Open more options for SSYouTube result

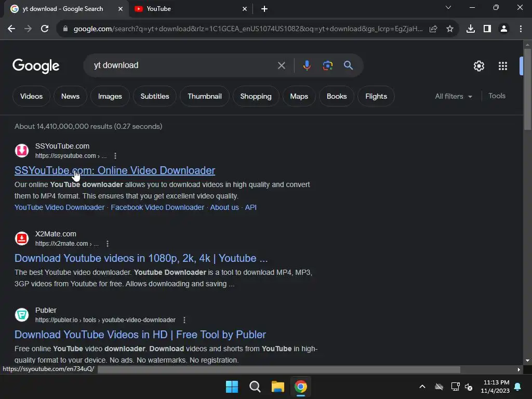[x=115, y=156]
